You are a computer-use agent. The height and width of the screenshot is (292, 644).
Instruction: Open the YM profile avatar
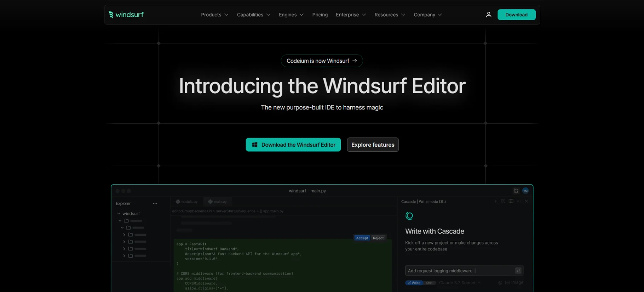[x=525, y=191]
